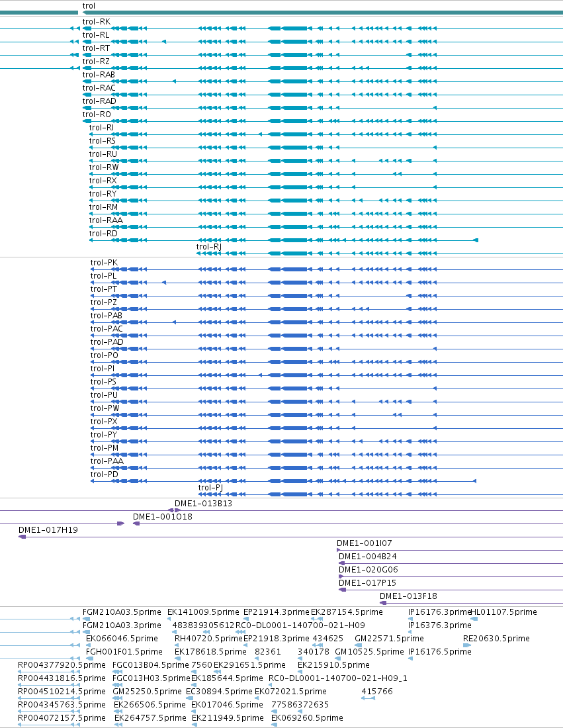Click on trol-PAD label
The image size is (563, 728).
click(x=107, y=342)
